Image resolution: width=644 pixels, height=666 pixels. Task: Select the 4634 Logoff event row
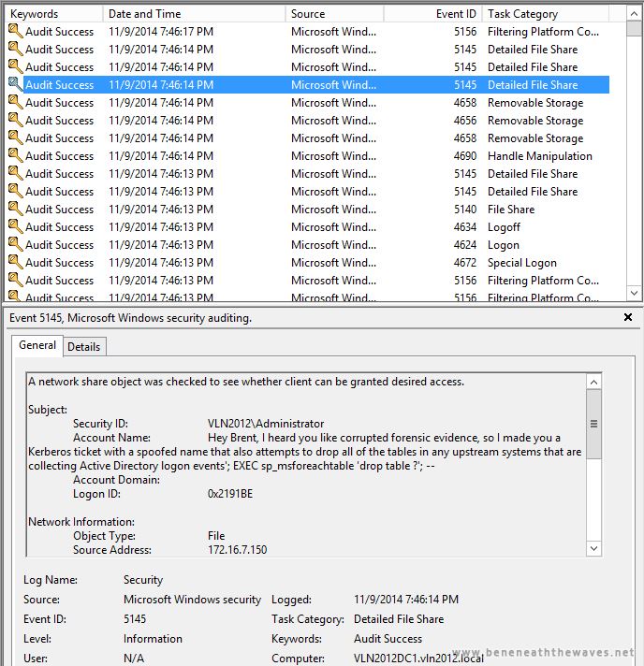[309, 226]
